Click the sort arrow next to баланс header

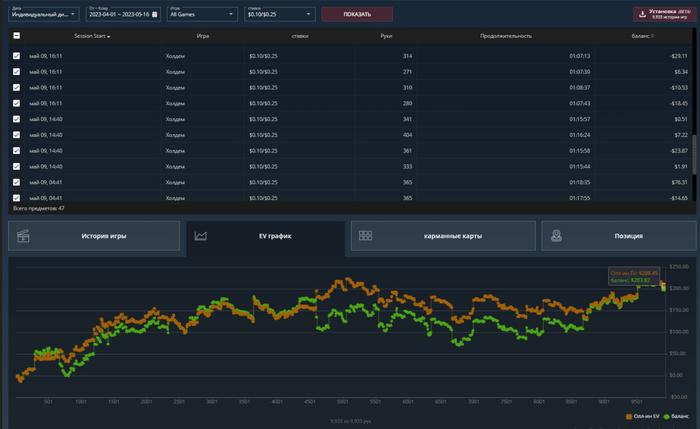652,36
